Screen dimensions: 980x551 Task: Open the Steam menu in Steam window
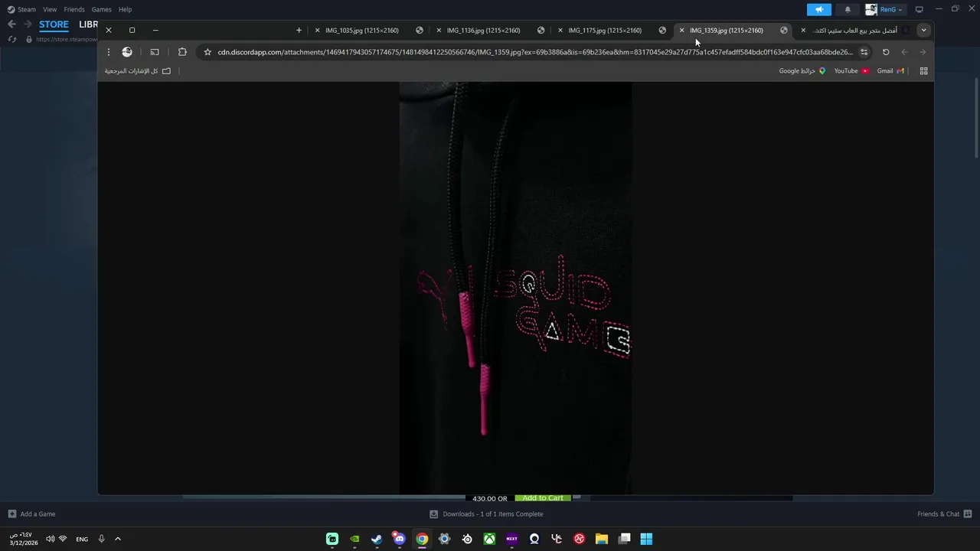tap(21, 9)
